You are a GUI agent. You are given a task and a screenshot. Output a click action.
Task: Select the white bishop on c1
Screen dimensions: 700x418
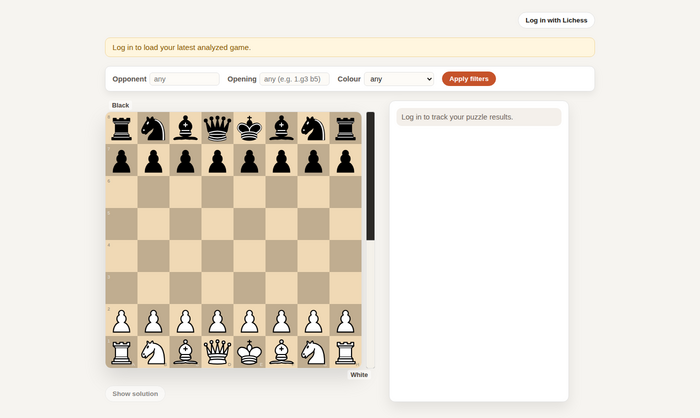coord(186,352)
